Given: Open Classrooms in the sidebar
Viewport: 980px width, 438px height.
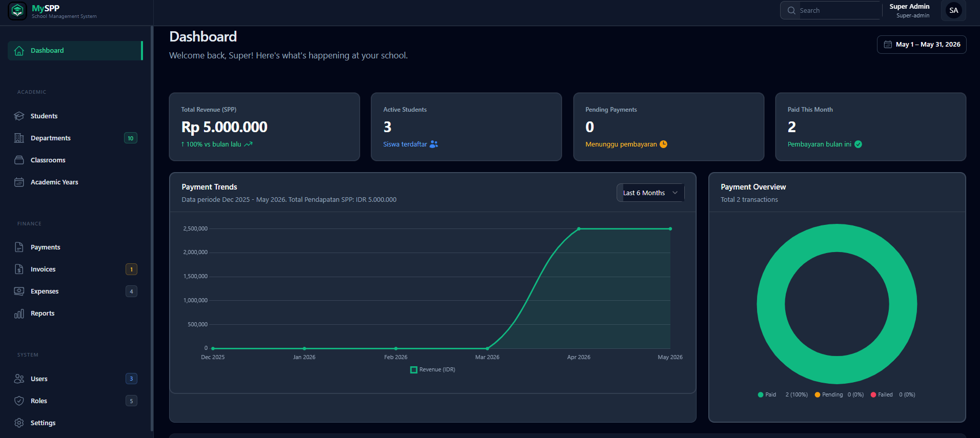Looking at the screenshot, I should click(75, 160).
